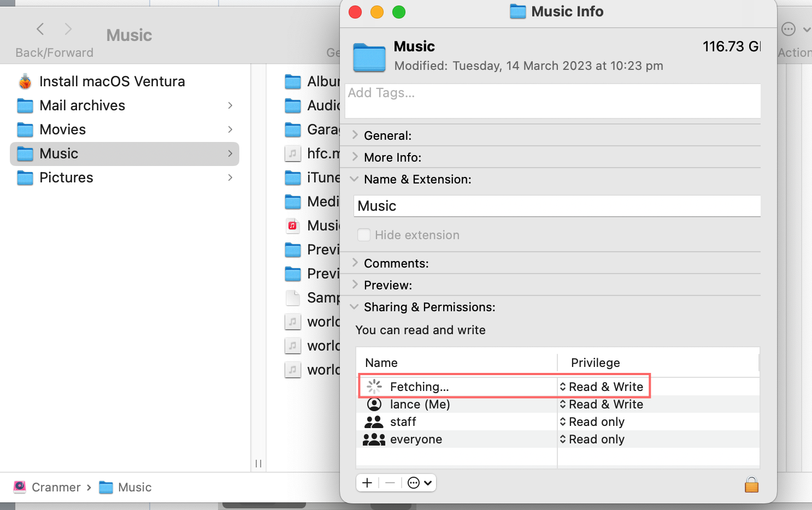Click the plus button to add user
The image size is (812, 510).
[x=367, y=483]
